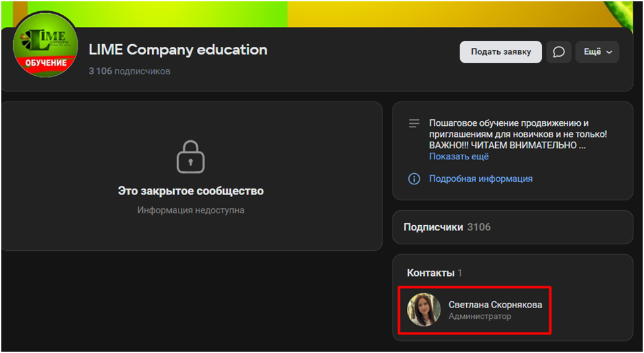Click the 'Информация недоступна' text
Viewport: 644px width, 353px height.
190,210
